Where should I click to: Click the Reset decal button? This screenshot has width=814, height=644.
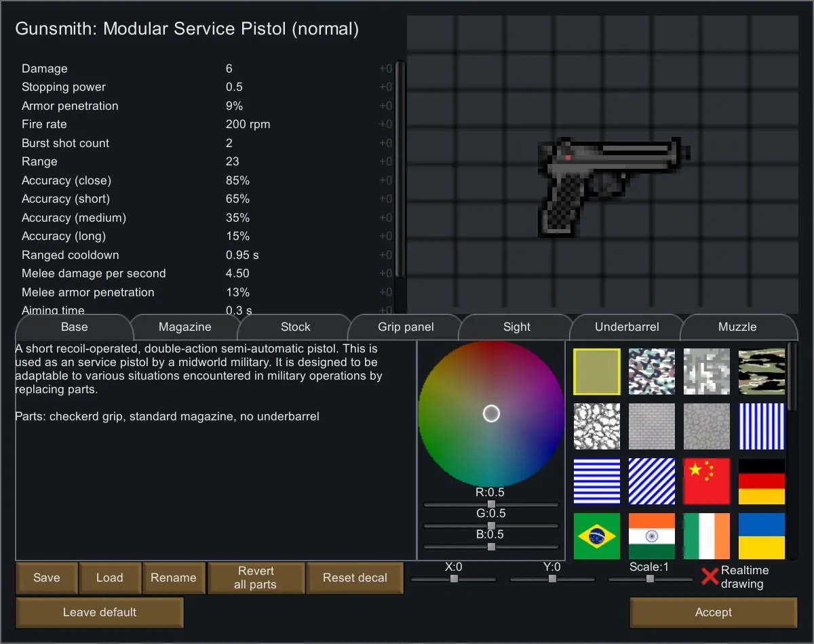click(355, 578)
